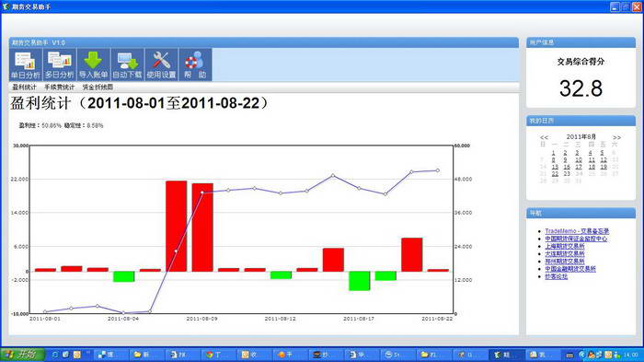Click the red bar above 2011-08-01 label

point(45,270)
